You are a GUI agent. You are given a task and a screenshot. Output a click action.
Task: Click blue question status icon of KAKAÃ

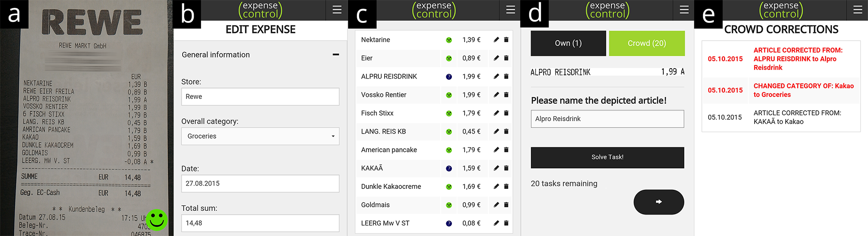(x=449, y=168)
